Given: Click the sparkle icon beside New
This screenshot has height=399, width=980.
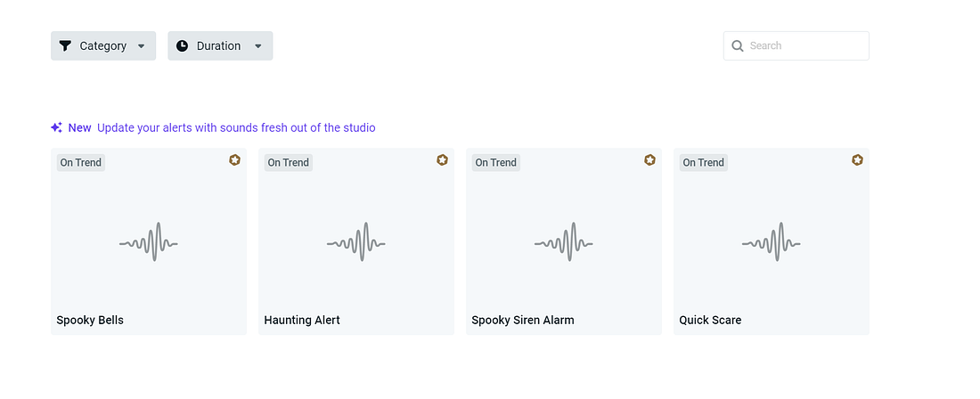Looking at the screenshot, I should coord(56,127).
